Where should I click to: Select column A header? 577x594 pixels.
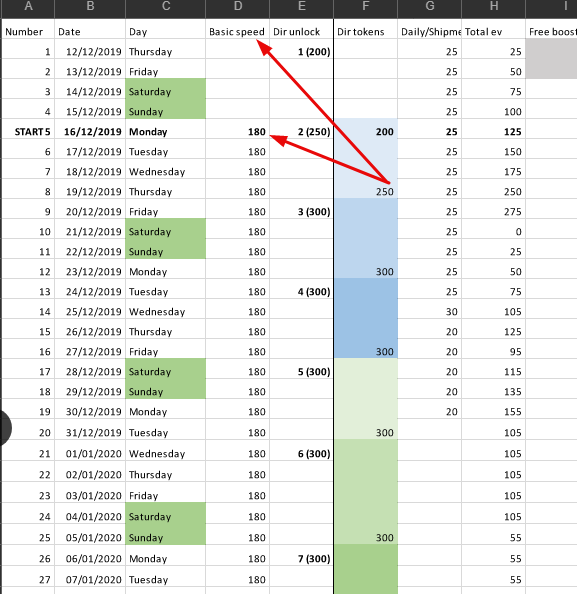click(28, 8)
